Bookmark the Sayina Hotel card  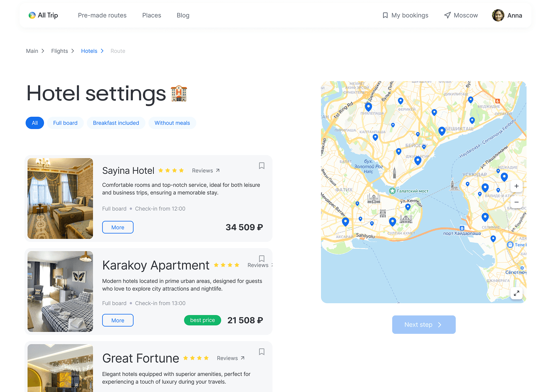pyautogui.click(x=262, y=166)
